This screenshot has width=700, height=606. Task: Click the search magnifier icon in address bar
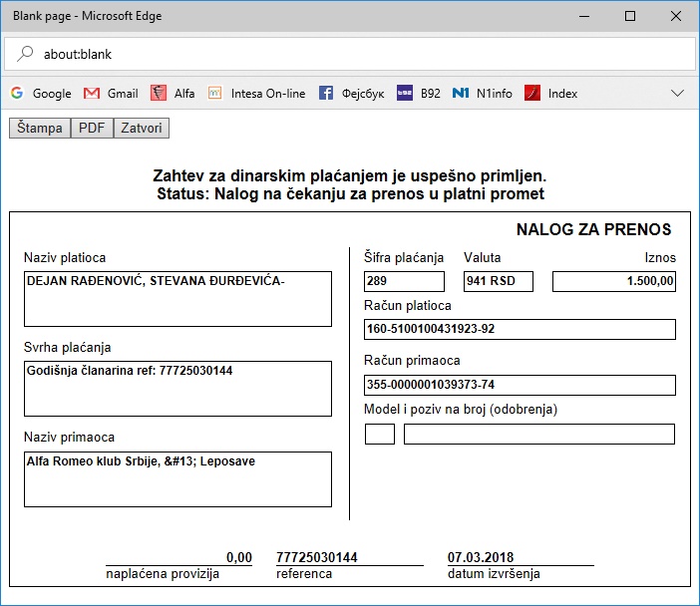25,54
